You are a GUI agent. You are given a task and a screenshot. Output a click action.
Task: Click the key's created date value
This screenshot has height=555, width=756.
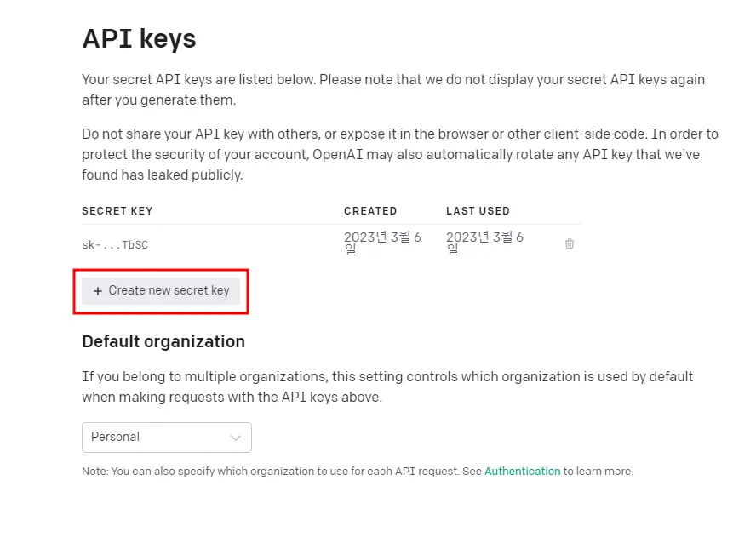click(382, 243)
